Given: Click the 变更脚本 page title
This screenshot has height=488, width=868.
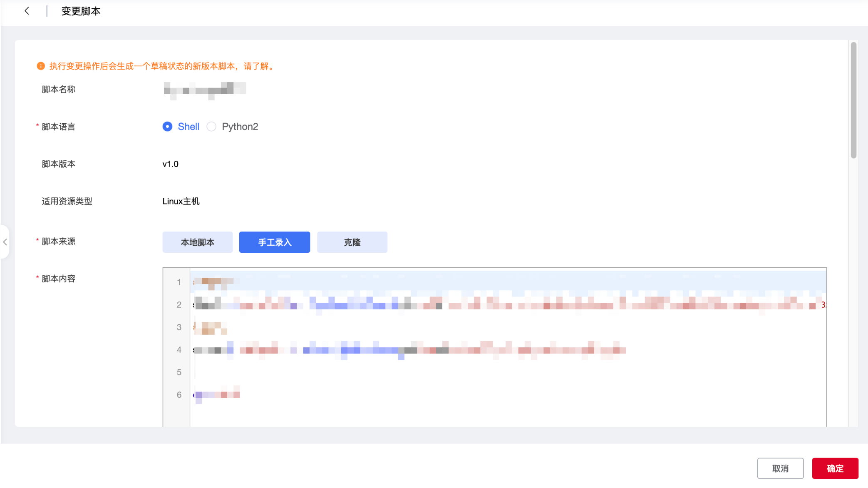Looking at the screenshot, I should [x=81, y=11].
